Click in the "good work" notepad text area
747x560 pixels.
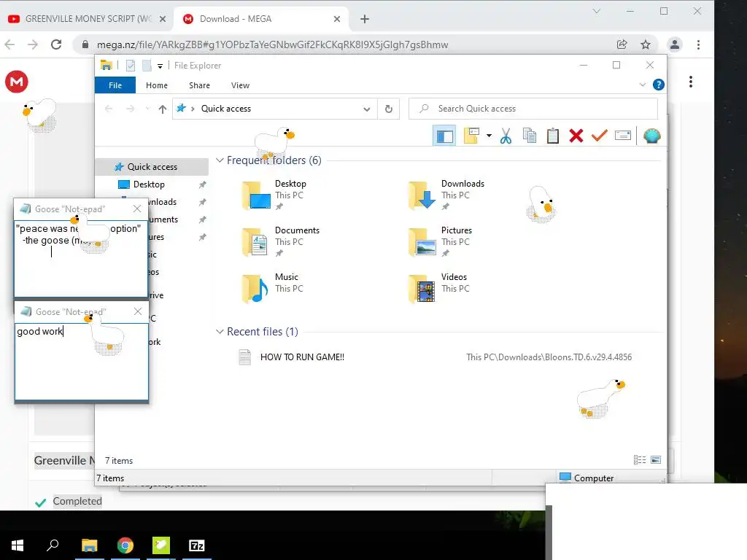(x=82, y=362)
